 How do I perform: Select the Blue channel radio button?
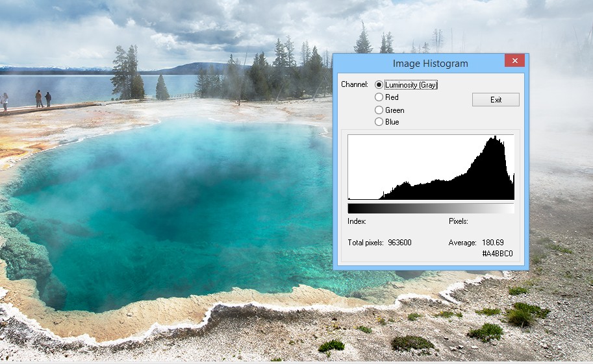(379, 122)
